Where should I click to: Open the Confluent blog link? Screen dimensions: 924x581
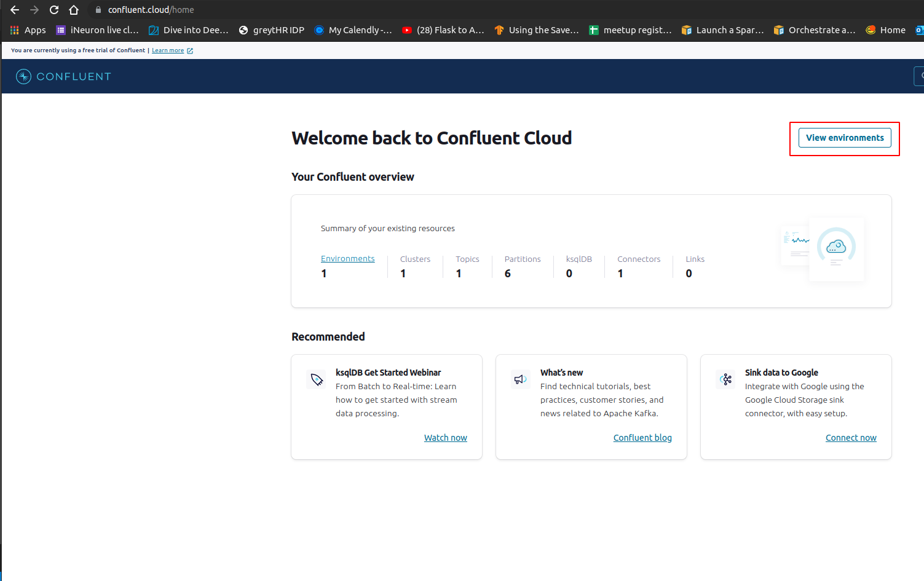point(642,437)
